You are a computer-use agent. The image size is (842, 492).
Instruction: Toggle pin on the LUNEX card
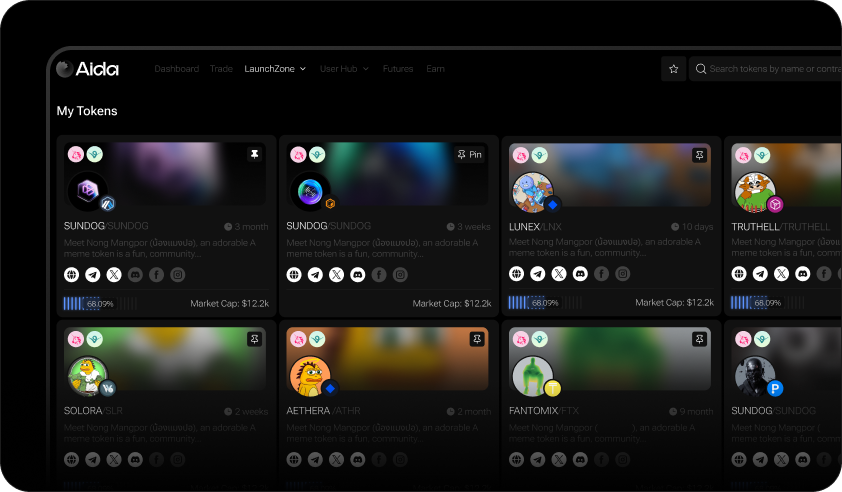pos(699,155)
